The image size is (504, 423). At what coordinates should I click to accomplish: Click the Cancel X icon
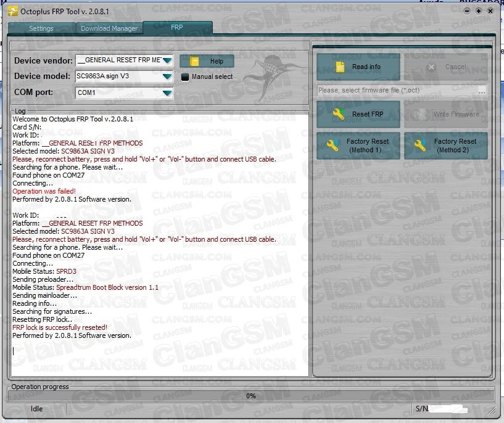[431, 67]
